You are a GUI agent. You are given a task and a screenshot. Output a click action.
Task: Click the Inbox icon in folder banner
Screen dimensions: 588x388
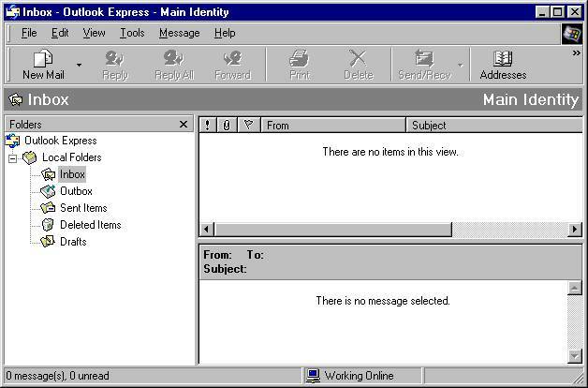coord(16,100)
